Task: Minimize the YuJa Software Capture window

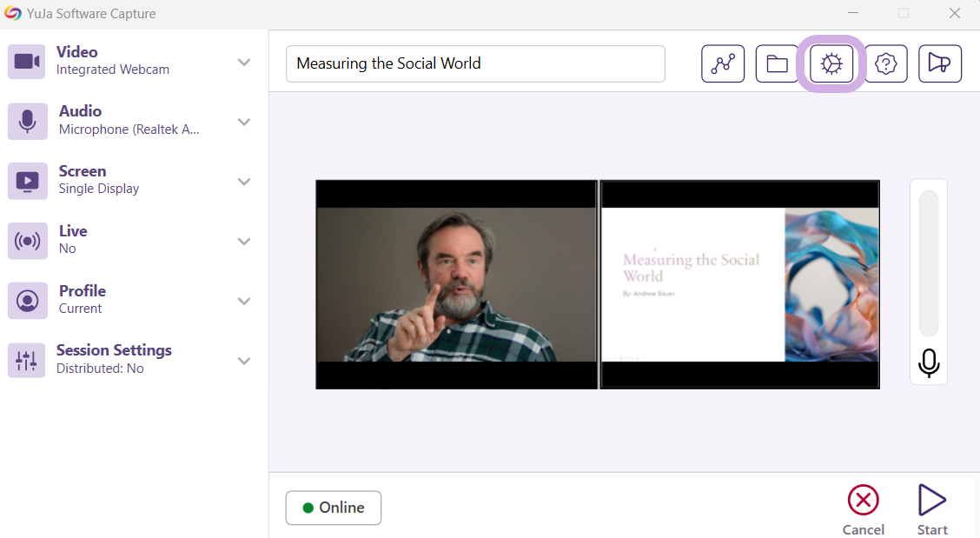Action: 852,13
